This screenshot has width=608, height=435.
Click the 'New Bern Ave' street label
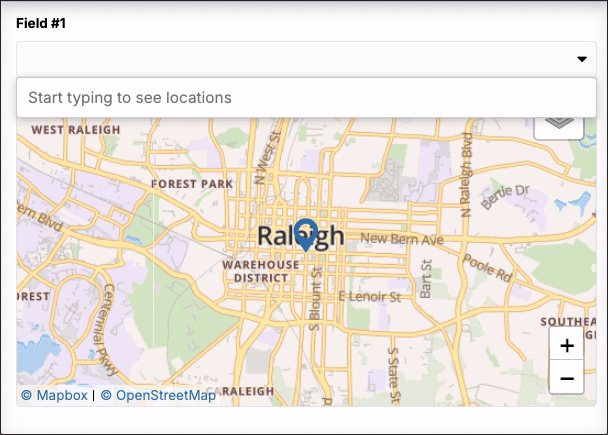(402, 239)
